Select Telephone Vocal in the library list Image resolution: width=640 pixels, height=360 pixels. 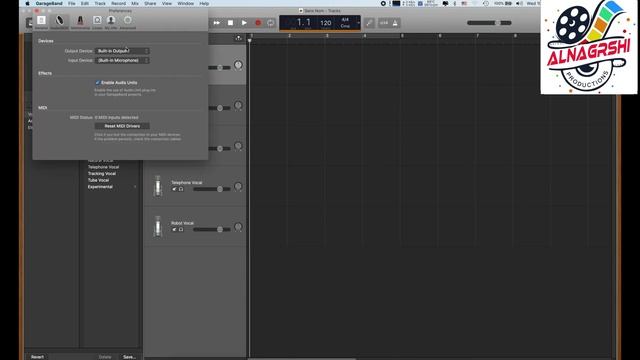103,167
